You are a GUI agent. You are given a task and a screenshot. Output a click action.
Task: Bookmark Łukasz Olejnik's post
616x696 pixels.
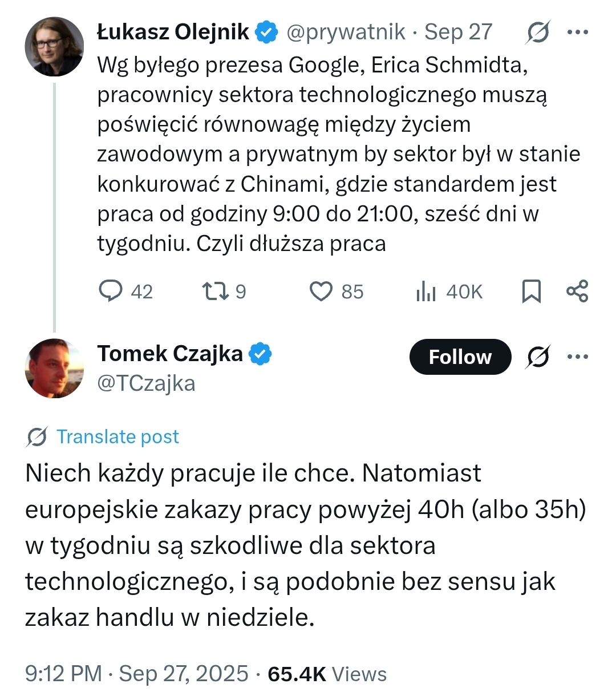[531, 291]
